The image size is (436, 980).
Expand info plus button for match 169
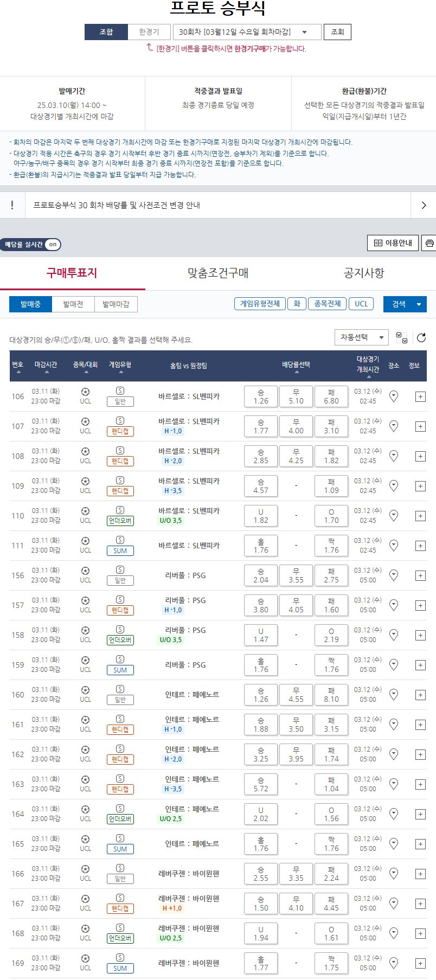pyautogui.click(x=420, y=963)
